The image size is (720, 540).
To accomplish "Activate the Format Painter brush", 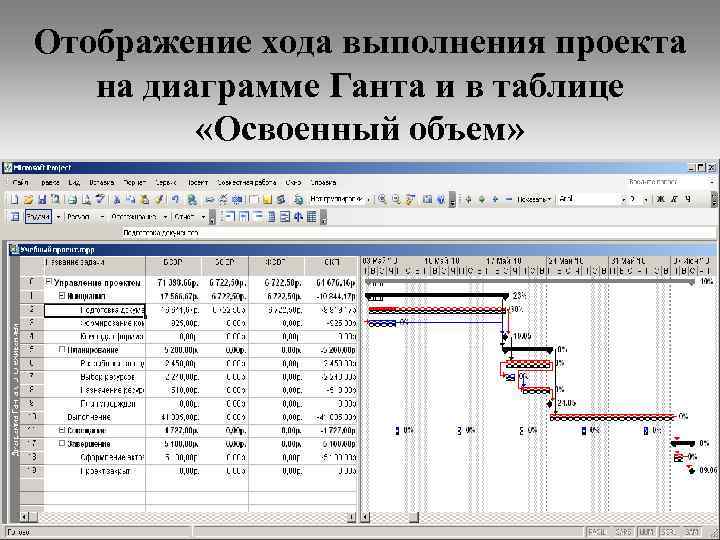I will (159, 199).
